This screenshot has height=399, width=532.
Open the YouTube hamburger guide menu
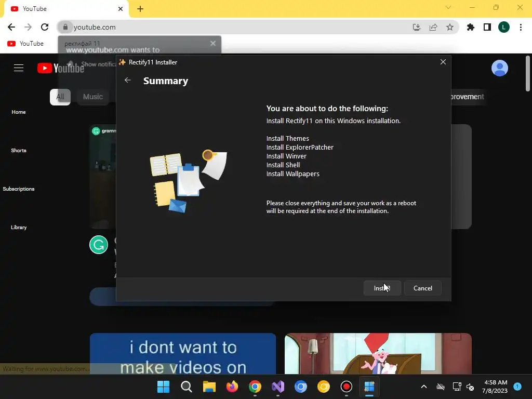point(19,68)
